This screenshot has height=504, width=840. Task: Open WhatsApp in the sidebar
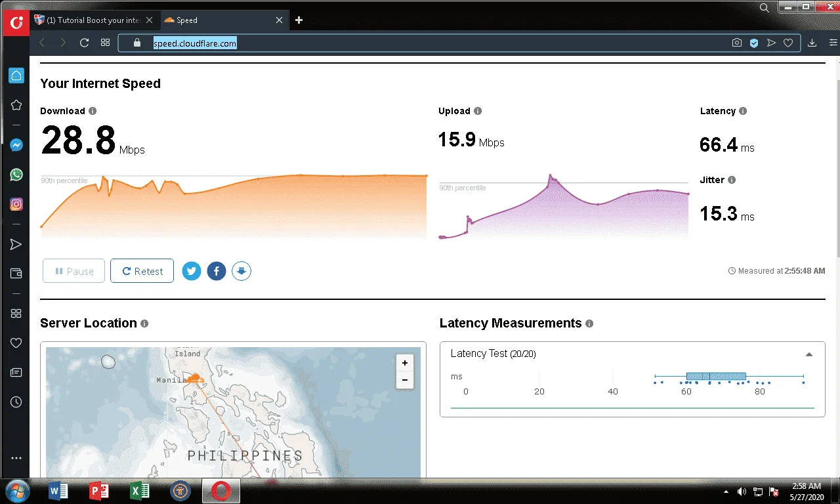click(x=16, y=175)
